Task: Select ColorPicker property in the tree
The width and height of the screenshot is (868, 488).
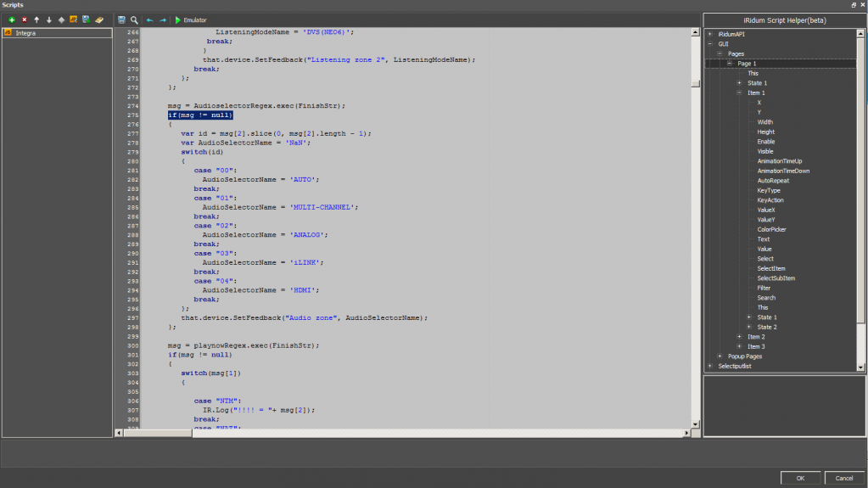Action: 771,229
